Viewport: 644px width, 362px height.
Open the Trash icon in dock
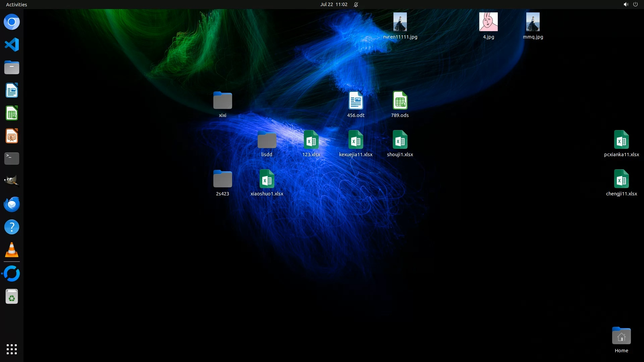click(x=12, y=297)
